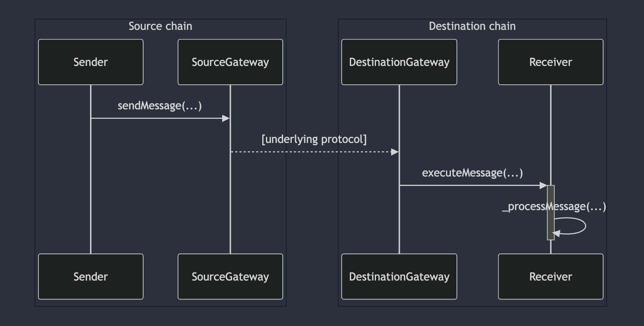Viewport: 644px width, 326px height.
Task: Click the sendMessage(...) message label
Action: pos(160,106)
